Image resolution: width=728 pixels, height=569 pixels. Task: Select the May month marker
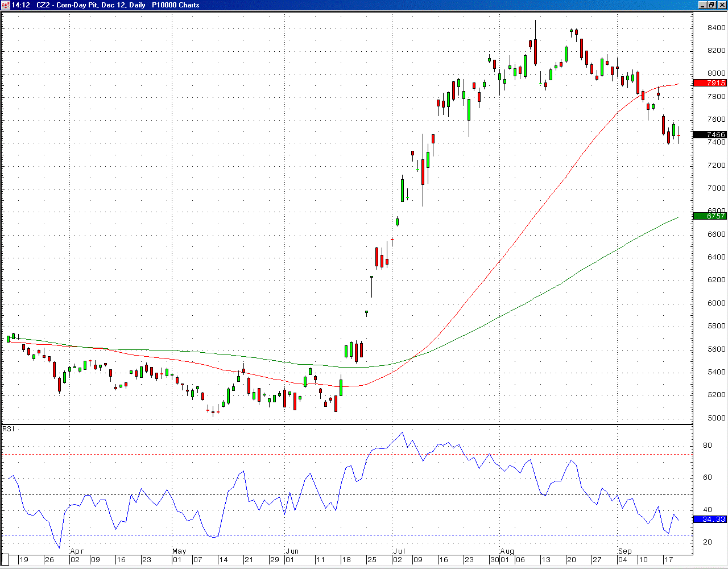[179, 551]
